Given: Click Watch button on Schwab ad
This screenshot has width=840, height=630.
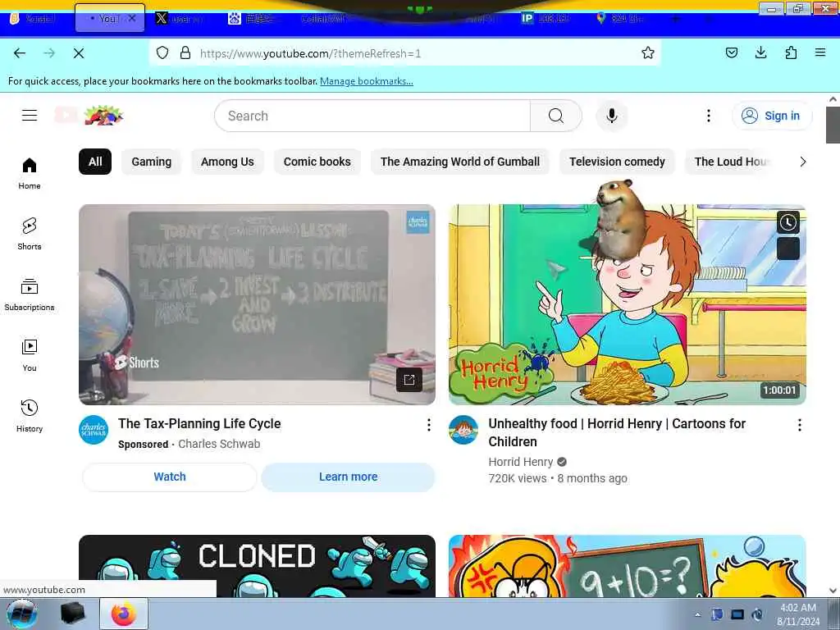Looking at the screenshot, I should (170, 477).
